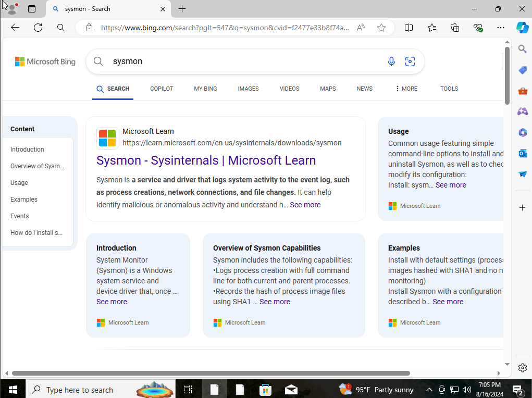The width and height of the screenshot is (532, 398).
Task: Open the volume control in tray
Action: click(x=467, y=390)
